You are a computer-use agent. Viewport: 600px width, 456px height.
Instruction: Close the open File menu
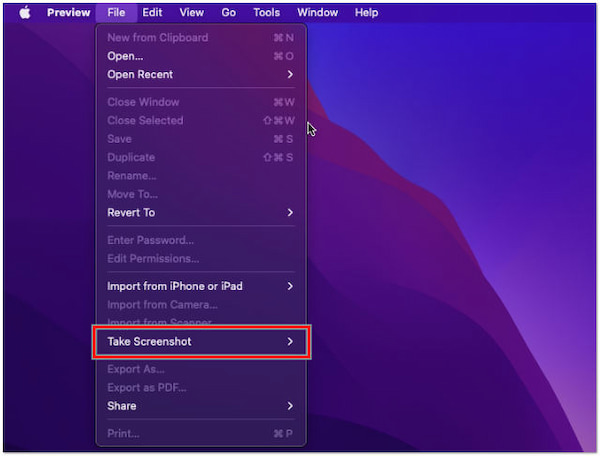116,13
